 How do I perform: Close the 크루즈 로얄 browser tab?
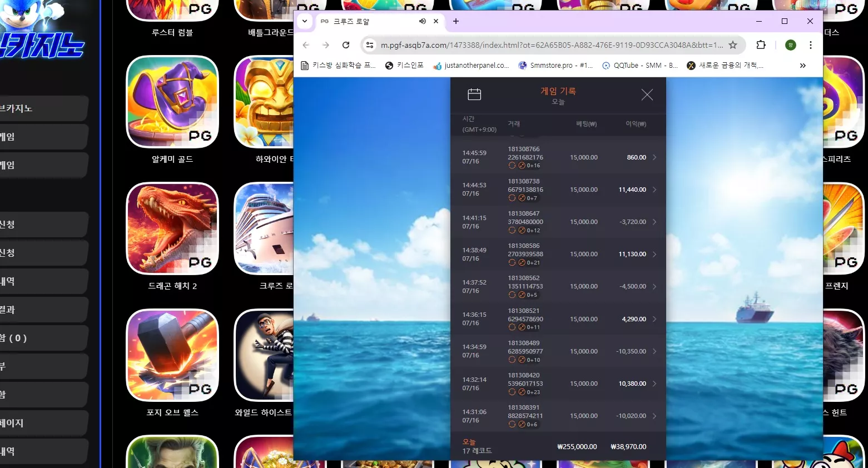436,21
